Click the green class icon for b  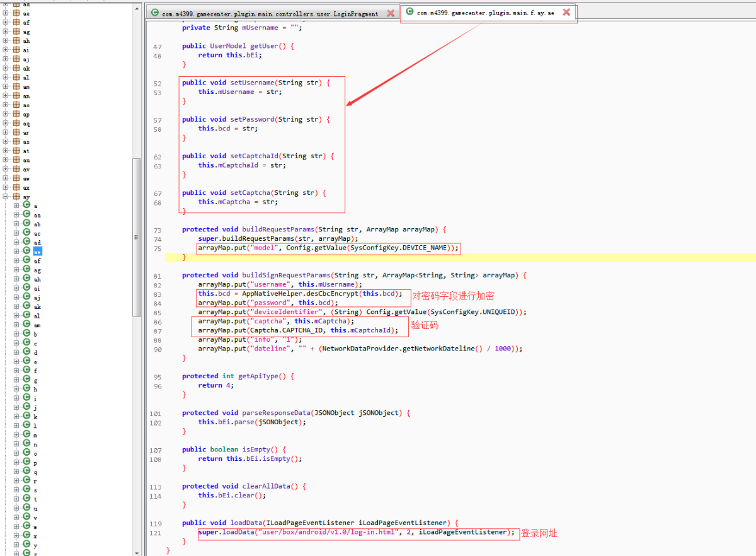tap(27, 334)
